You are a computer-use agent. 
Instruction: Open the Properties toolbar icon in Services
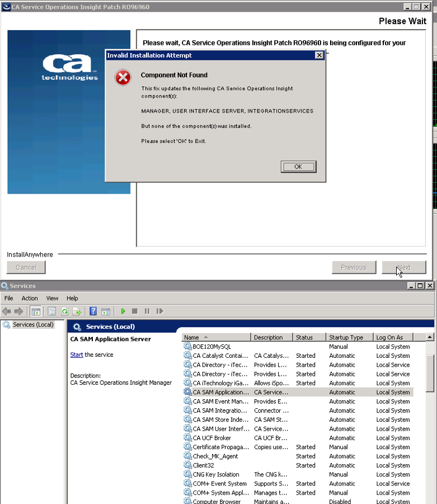point(51,311)
